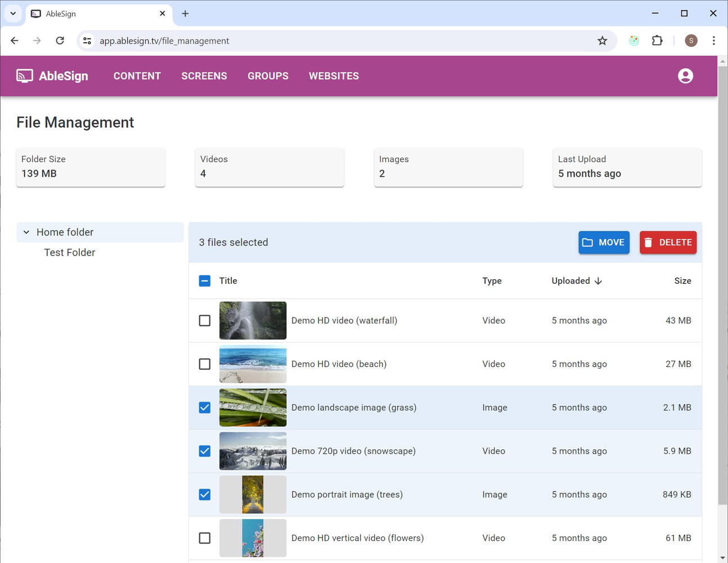
Task: Bookmark the page with the star icon
Action: click(x=603, y=41)
